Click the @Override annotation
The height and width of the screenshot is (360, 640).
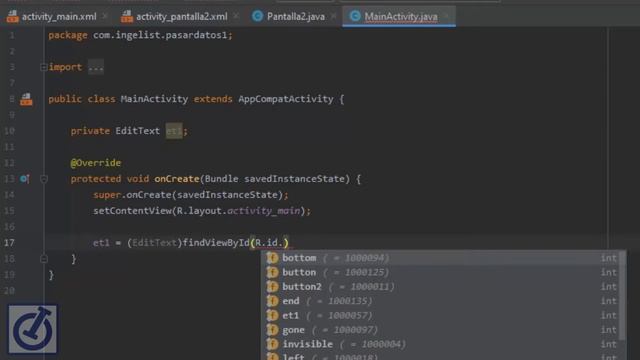pyautogui.click(x=96, y=163)
